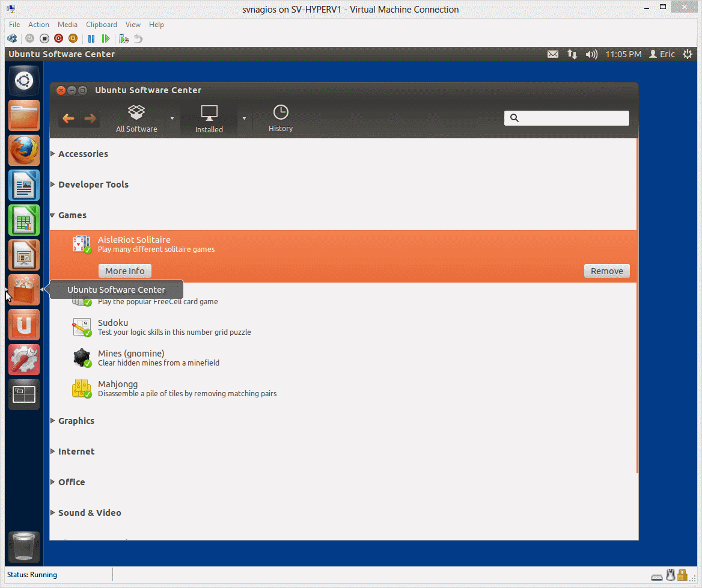Click the Sudoku app icon
702x588 pixels.
pyautogui.click(x=82, y=327)
